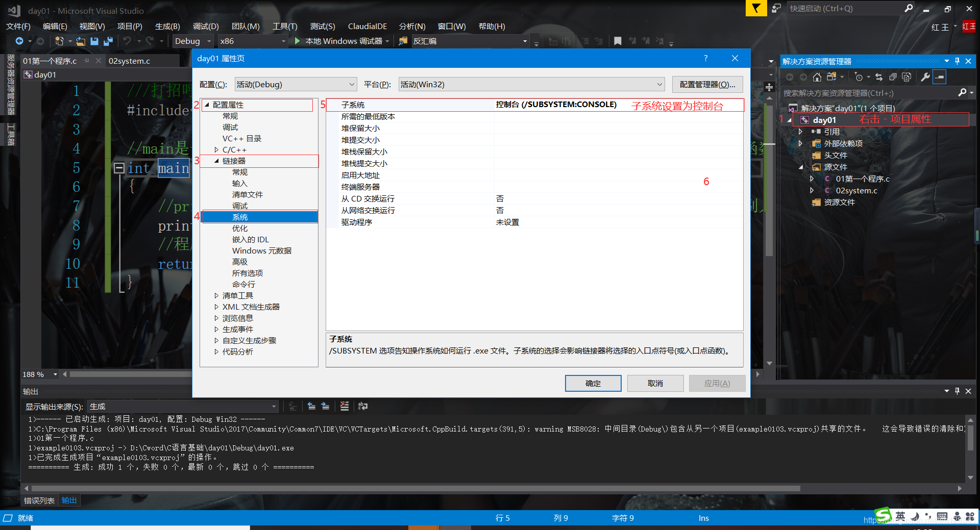Open the Debug solution configuration dropdown
This screenshot has width=980, height=530.
(x=193, y=41)
